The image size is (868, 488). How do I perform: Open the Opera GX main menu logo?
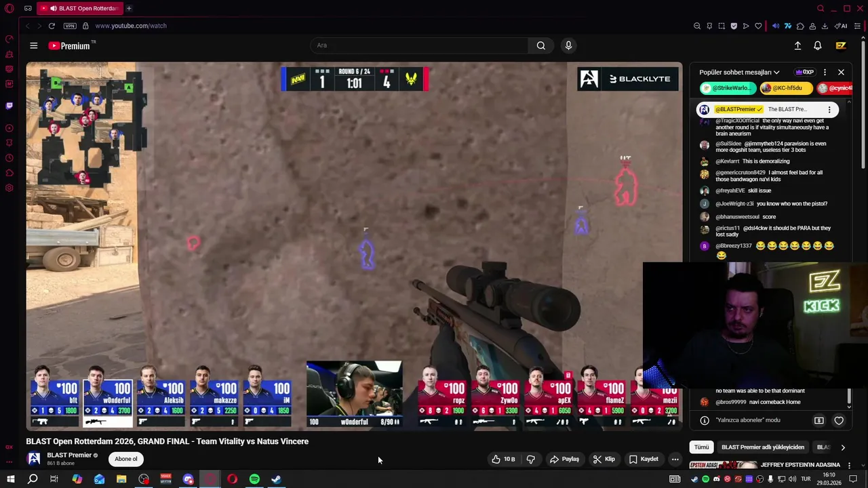(x=9, y=8)
